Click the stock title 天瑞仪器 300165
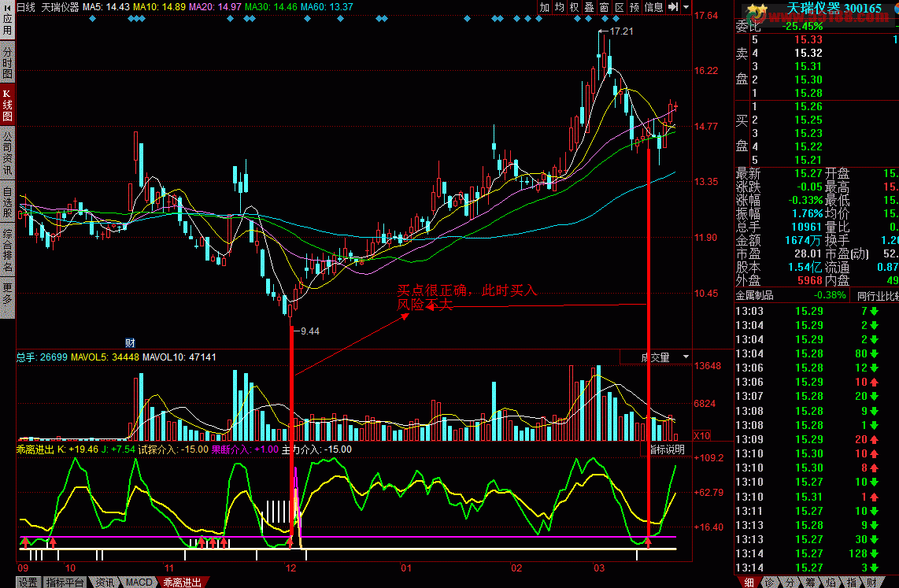The height and width of the screenshot is (588, 899). (834, 8)
